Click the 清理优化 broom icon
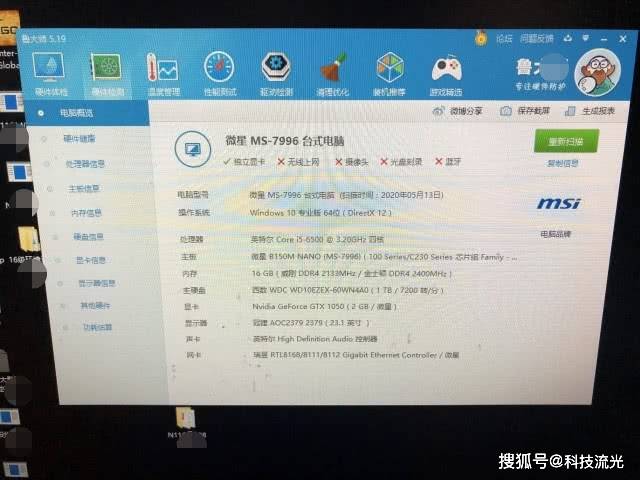Viewport: 640px width, 480px height. point(333,74)
